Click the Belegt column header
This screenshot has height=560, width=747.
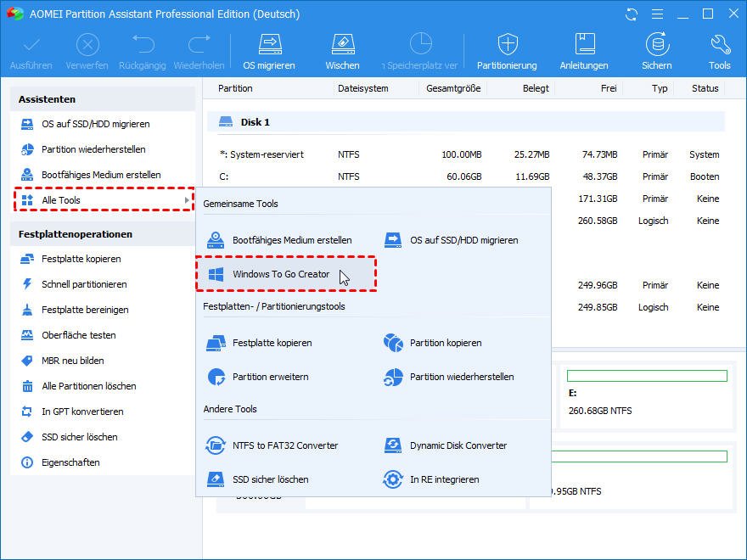point(536,88)
